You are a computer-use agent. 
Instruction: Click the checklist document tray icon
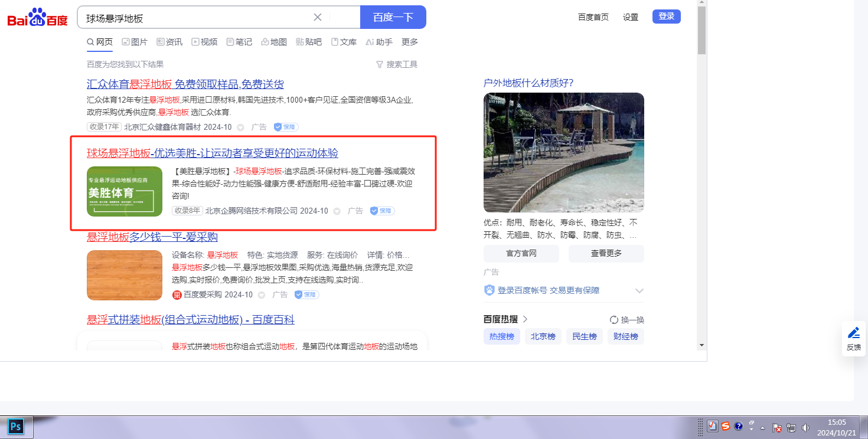coord(713,426)
